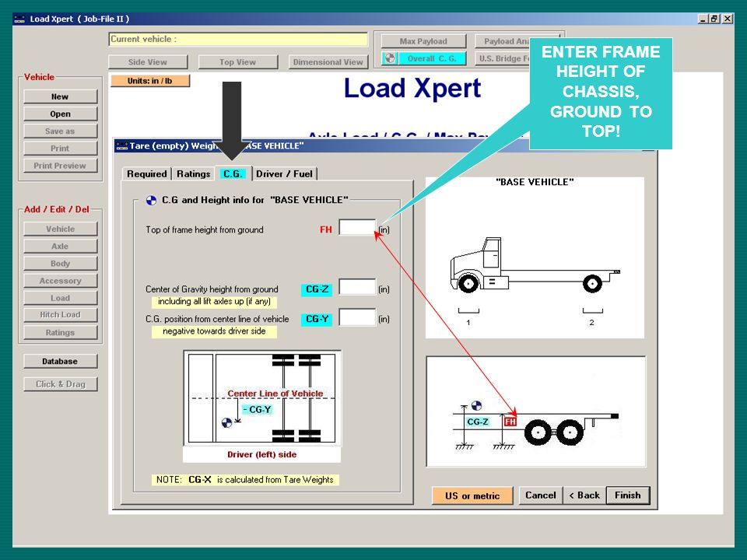Click the Axle button
The height and width of the screenshot is (560, 747).
pyautogui.click(x=60, y=247)
